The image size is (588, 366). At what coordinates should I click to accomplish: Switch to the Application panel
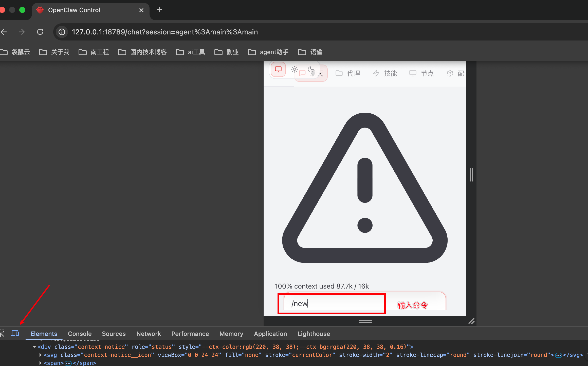coord(270,334)
